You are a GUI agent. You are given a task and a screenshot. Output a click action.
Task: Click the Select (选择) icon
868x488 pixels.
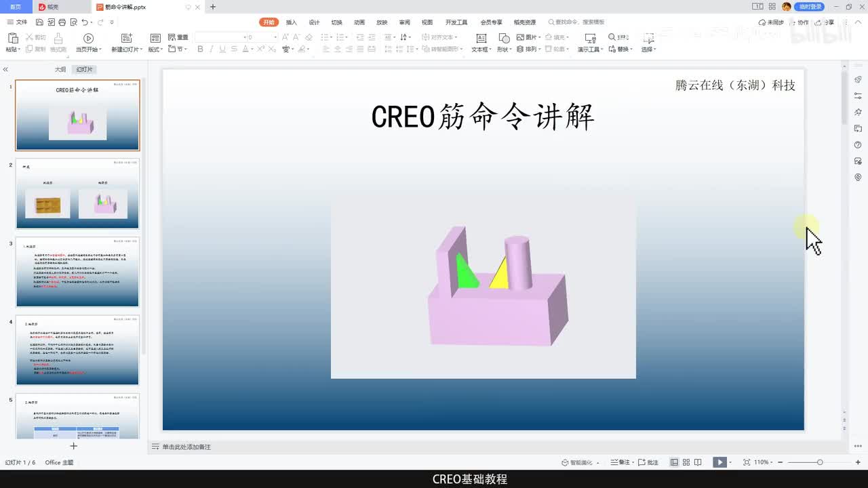click(x=648, y=38)
